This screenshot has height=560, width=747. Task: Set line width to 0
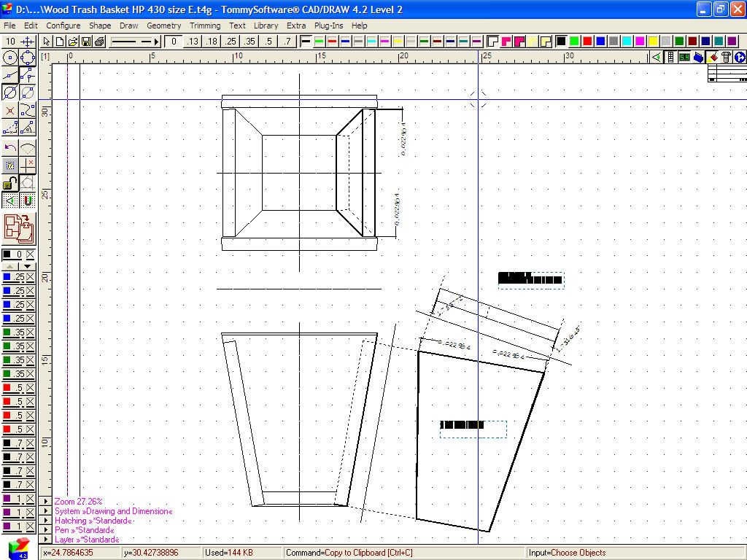point(174,42)
